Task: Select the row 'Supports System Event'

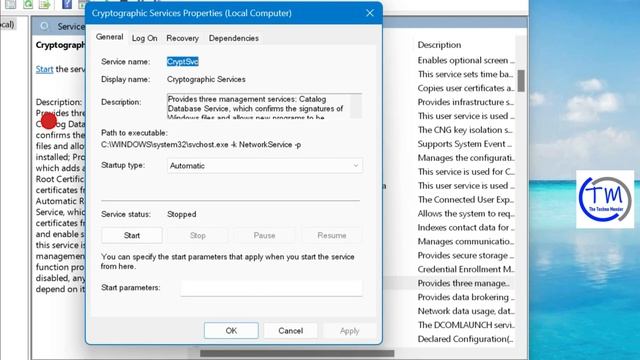Action: [x=465, y=144]
